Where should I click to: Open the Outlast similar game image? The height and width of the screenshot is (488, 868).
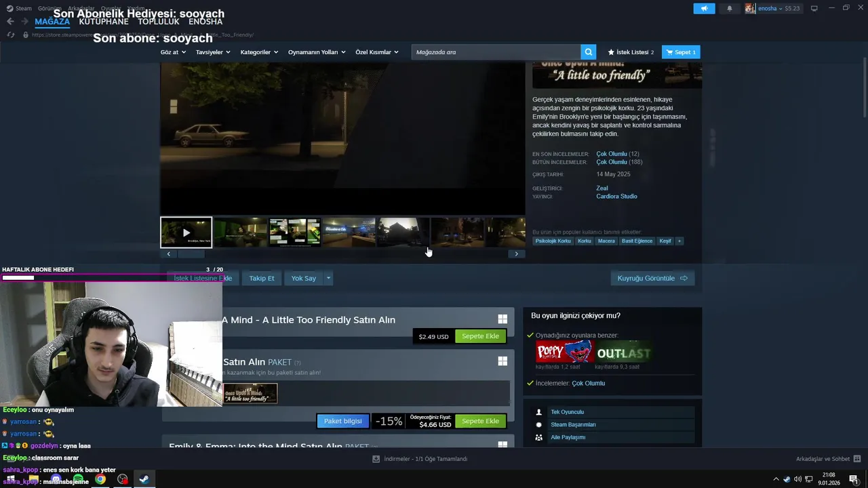624,352
